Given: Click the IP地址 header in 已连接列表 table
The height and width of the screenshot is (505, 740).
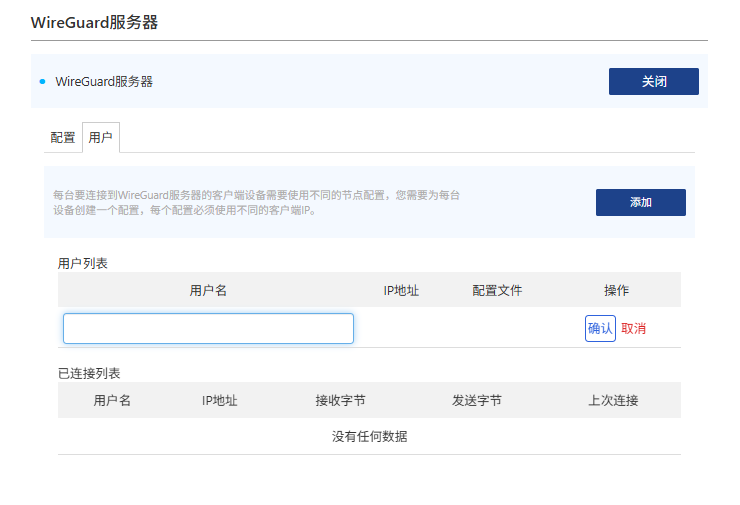Looking at the screenshot, I should tap(219, 400).
